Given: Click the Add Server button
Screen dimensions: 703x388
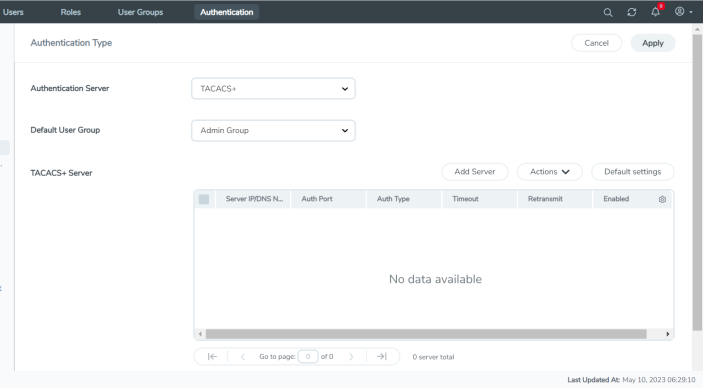Looking at the screenshot, I should tap(475, 172).
